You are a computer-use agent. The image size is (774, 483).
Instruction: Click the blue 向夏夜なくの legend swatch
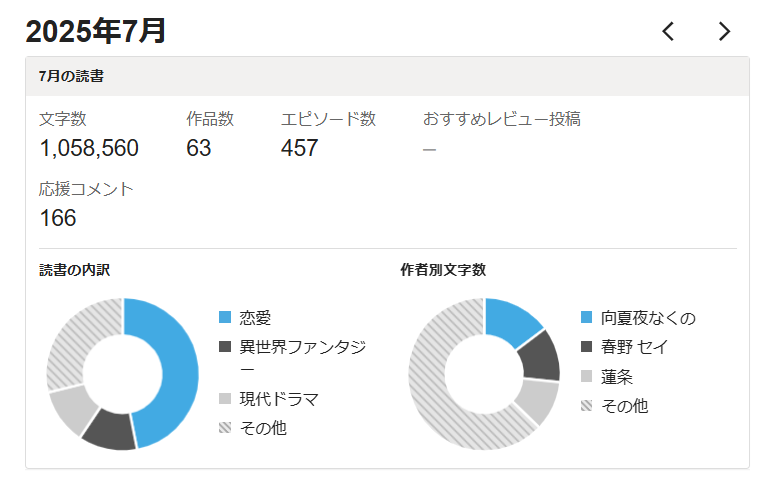587,318
